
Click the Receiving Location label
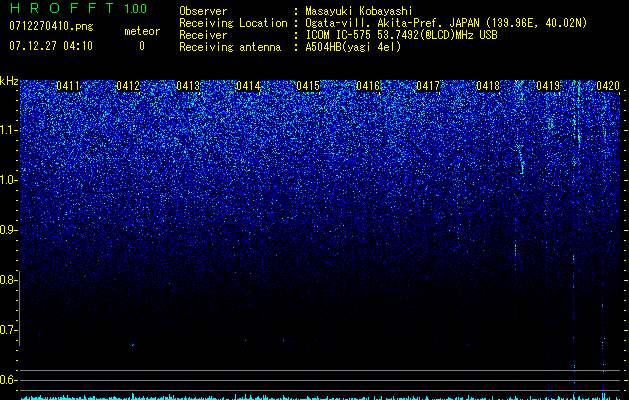point(233,23)
